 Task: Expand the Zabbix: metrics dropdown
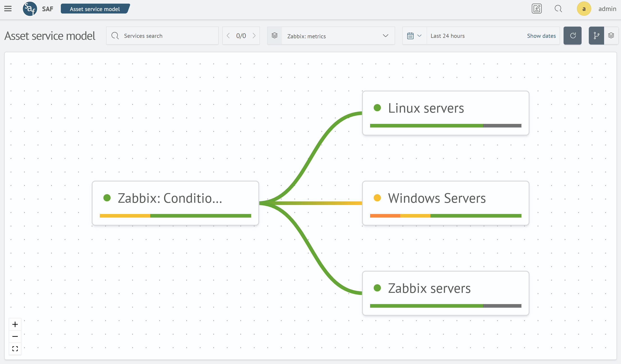click(385, 36)
